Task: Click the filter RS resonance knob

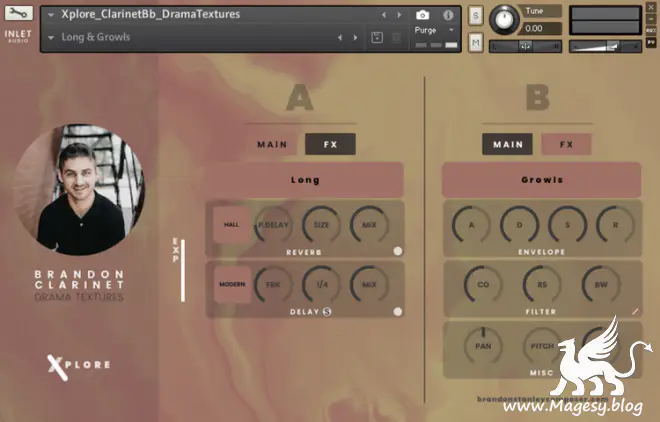Action: 542,284
